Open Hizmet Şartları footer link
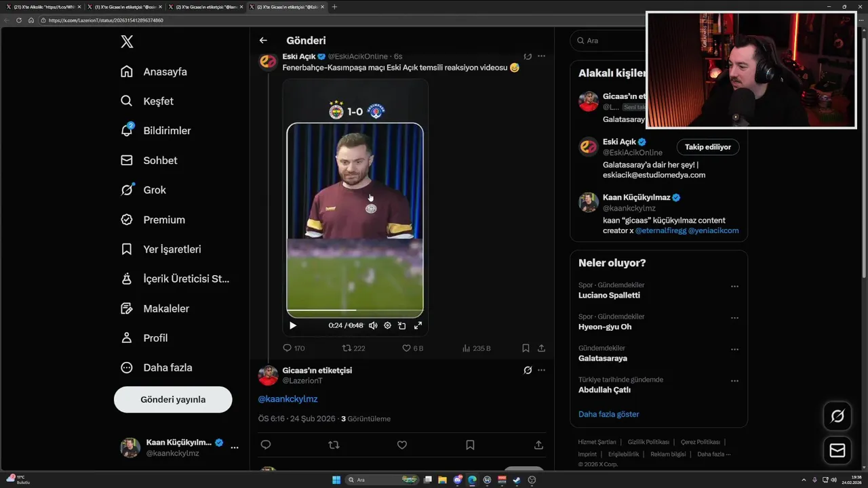Image resolution: width=868 pixels, height=488 pixels. coord(597,442)
